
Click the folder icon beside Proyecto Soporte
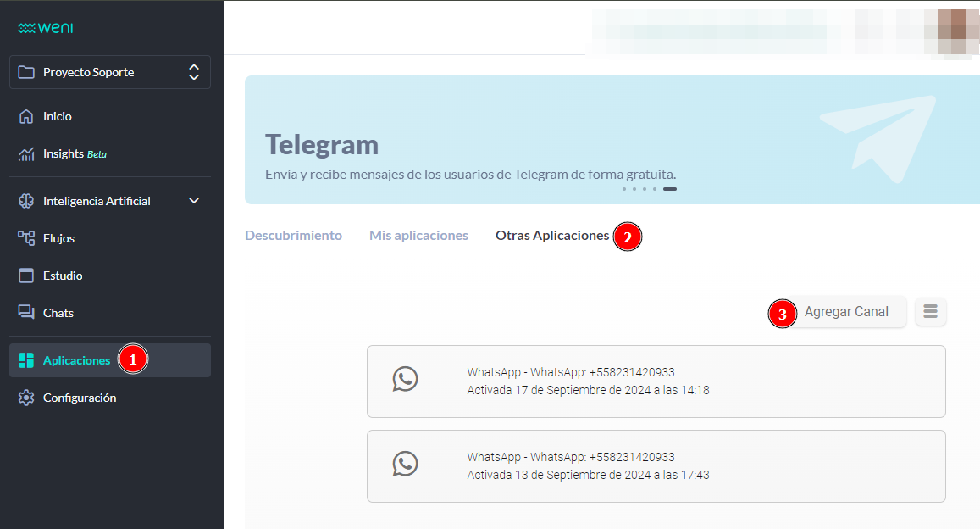(x=26, y=72)
